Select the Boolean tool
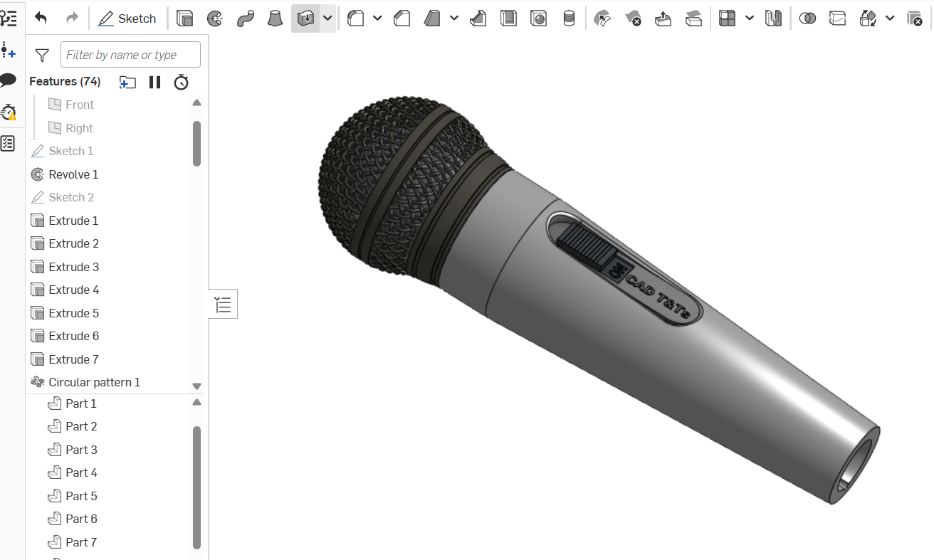 point(807,18)
